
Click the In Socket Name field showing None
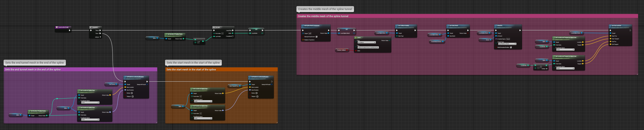click(508, 39)
